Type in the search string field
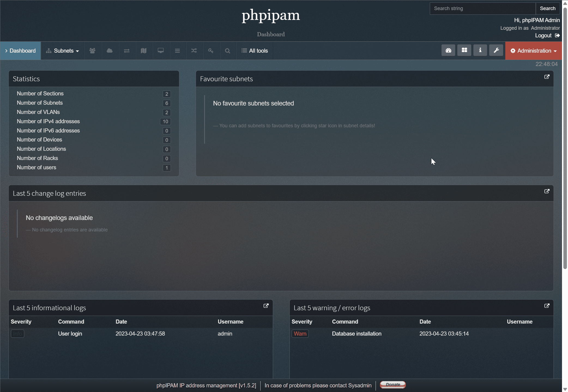The width and height of the screenshot is (568, 392). pos(482,8)
